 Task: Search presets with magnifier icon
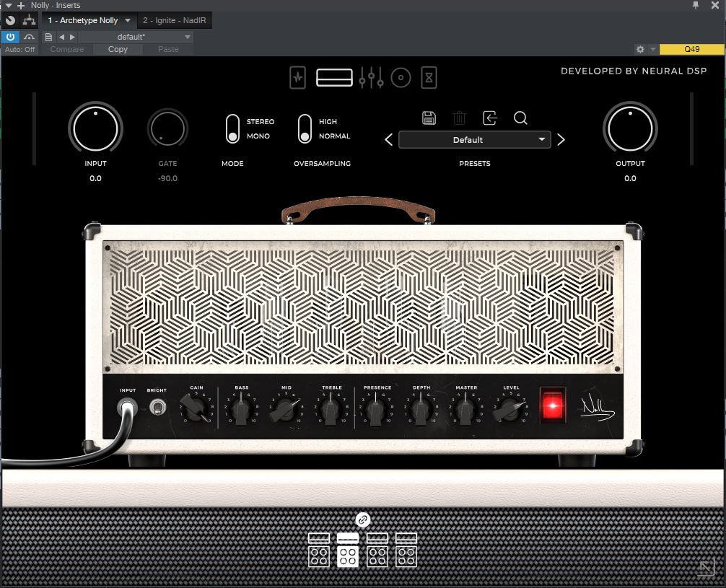coord(520,118)
